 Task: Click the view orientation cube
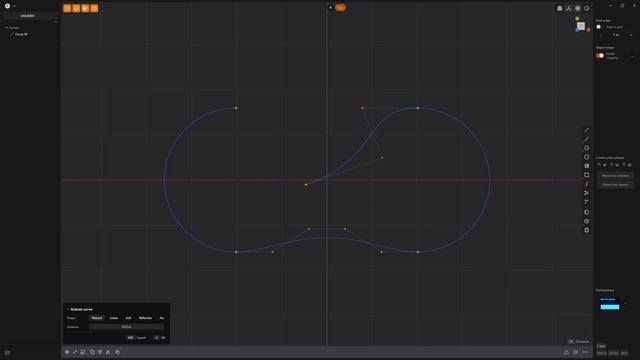(581, 26)
